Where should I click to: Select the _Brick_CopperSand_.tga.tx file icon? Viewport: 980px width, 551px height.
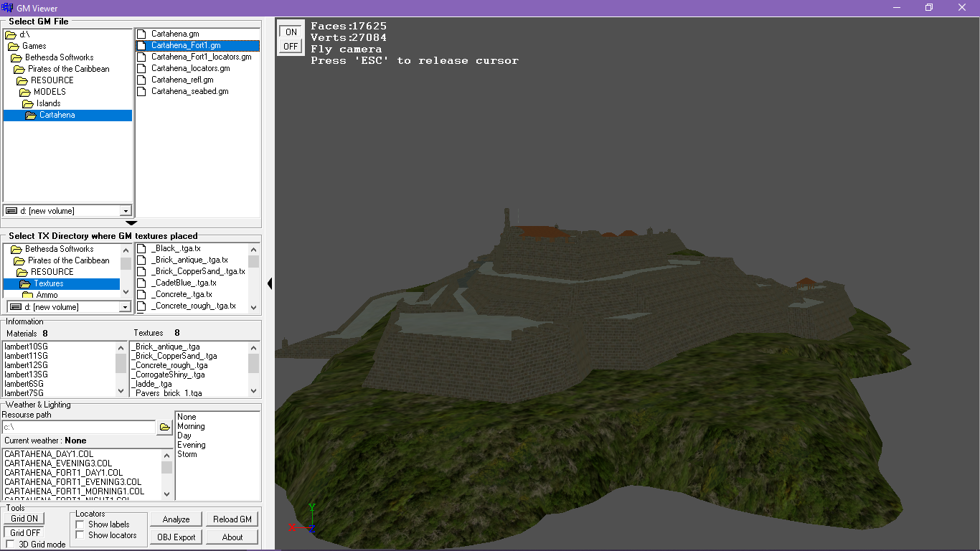[141, 271]
